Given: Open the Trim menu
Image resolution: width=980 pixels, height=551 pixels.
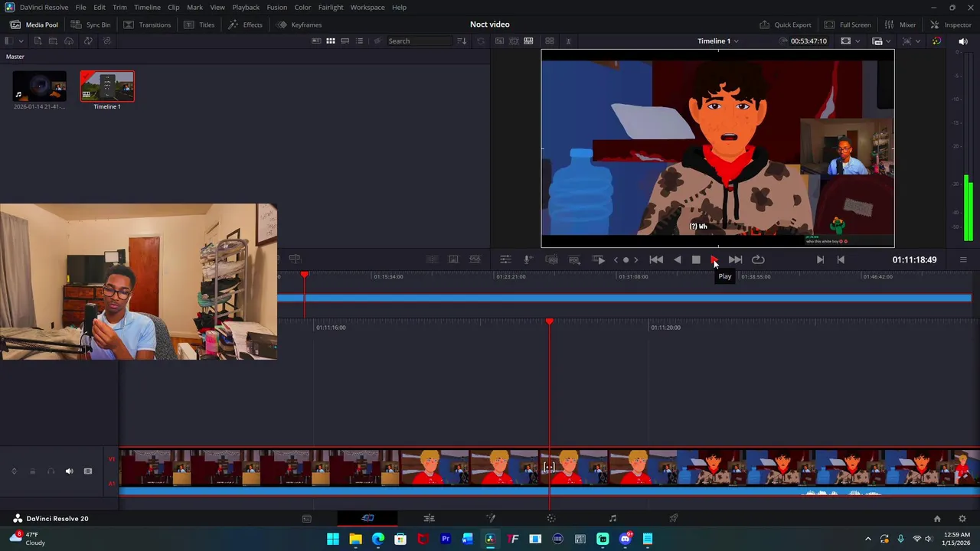Looking at the screenshot, I should tap(119, 7).
